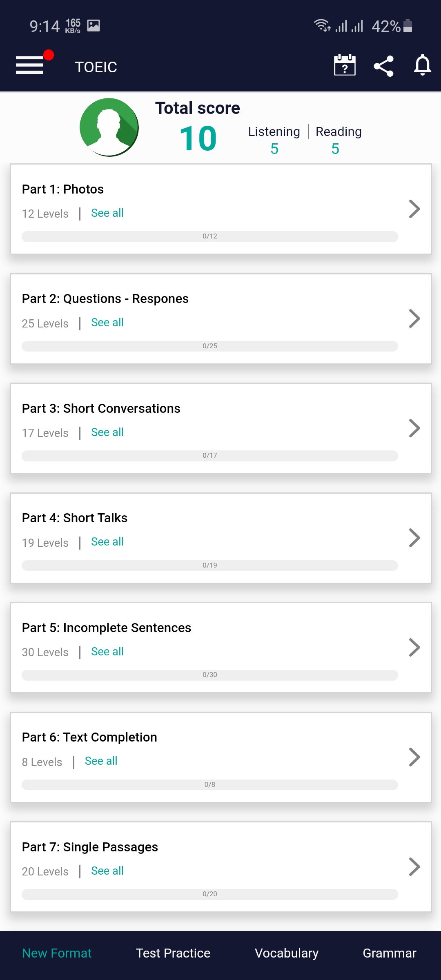Expand Part 3: Short Conversations chevron
Screen dimensions: 441x980
(x=414, y=428)
